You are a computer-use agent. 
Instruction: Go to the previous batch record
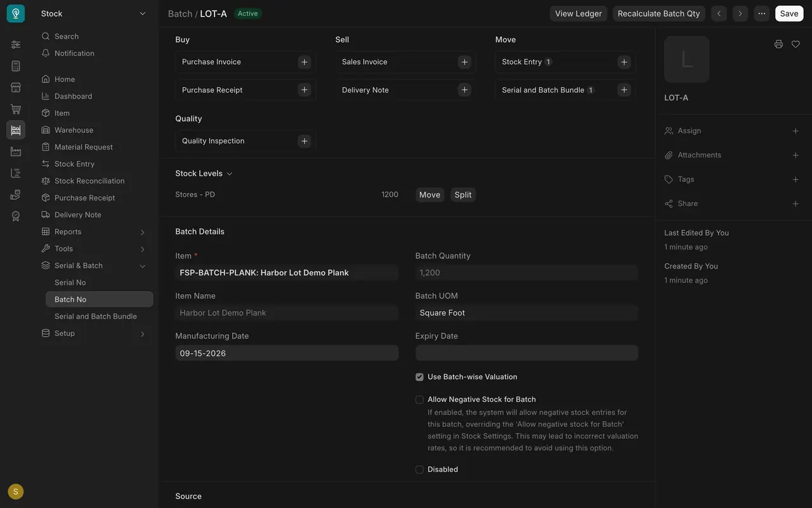[719, 13]
